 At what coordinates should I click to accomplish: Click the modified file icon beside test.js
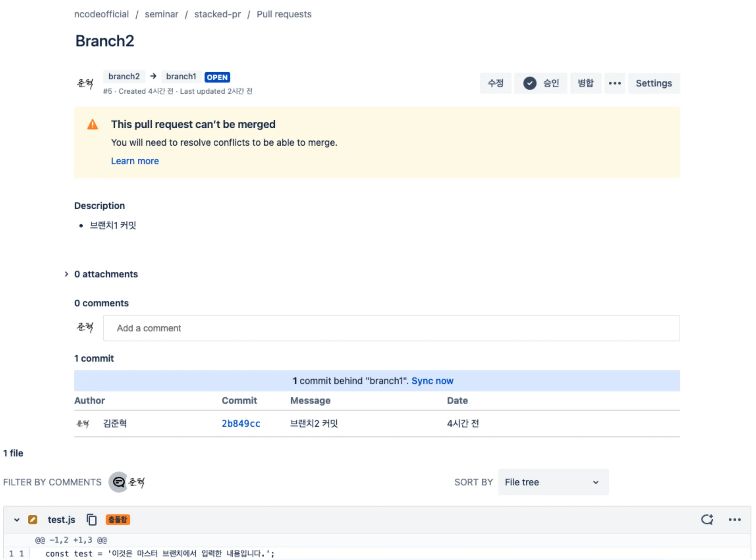[x=32, y=519]
